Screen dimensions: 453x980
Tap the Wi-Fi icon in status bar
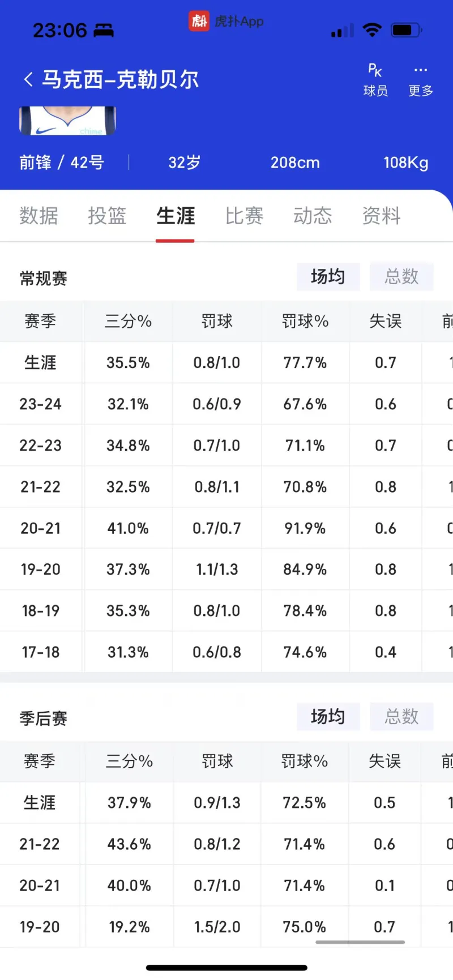click(x=372, y=30)
